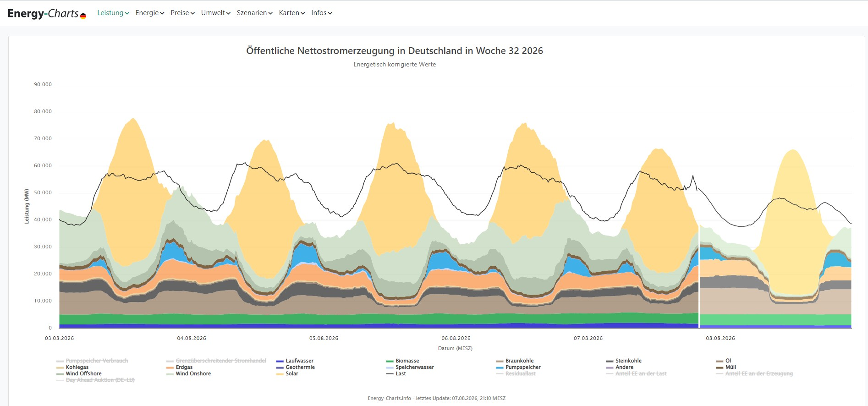Click the y-axis value 90.000
Screen dimensions: 868x406
(x=43, y=84)
